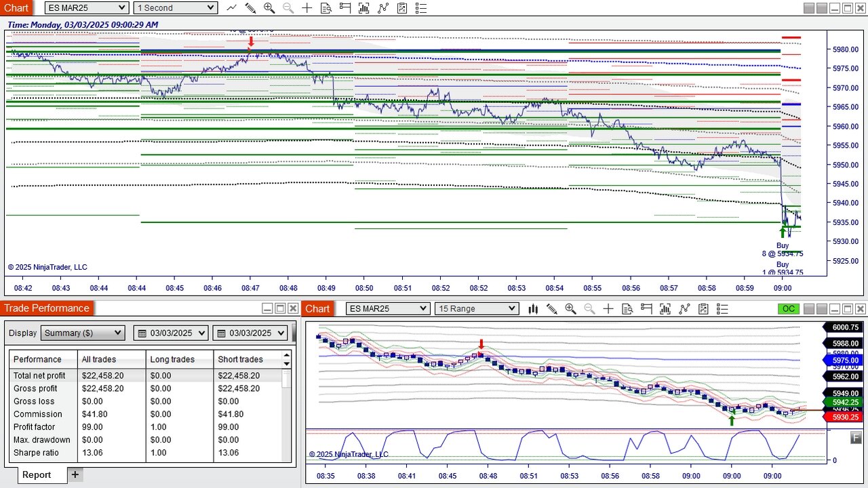Select Profit factor row label
868x488 pixels.
point(35,427)
